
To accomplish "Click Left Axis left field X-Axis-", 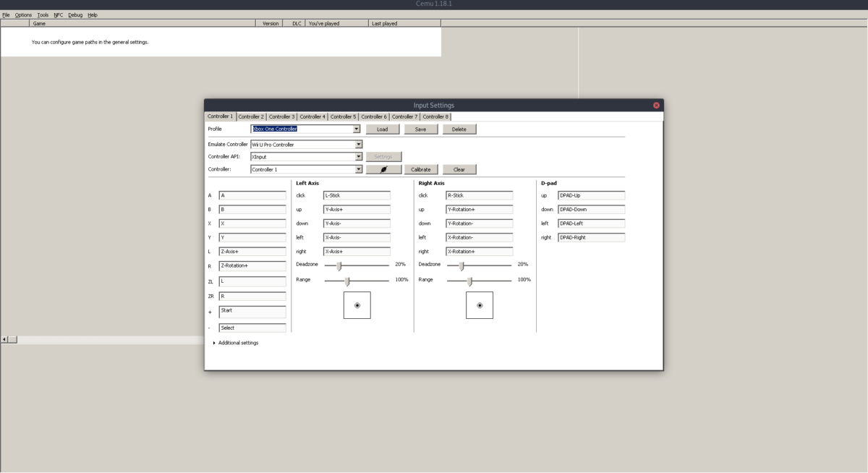I will tap(357, 237).
